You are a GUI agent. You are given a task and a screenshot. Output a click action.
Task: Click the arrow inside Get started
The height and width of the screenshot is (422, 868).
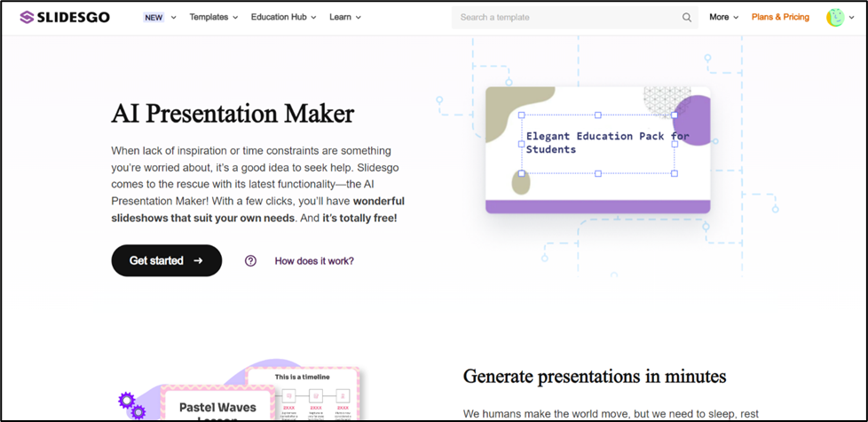tap(198, 261)
